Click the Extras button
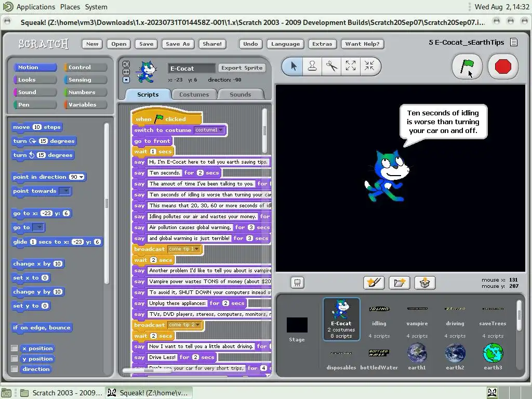The image size is (532, 399). pos(322,44)
